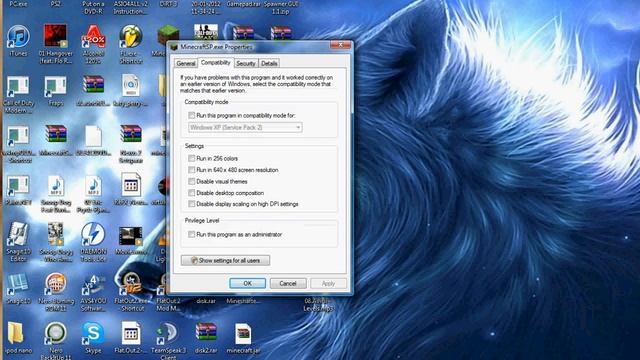Click Cancel in Properties dialog
The width and height of the screenshot is (640, 360).
click(x=288, y=283)
